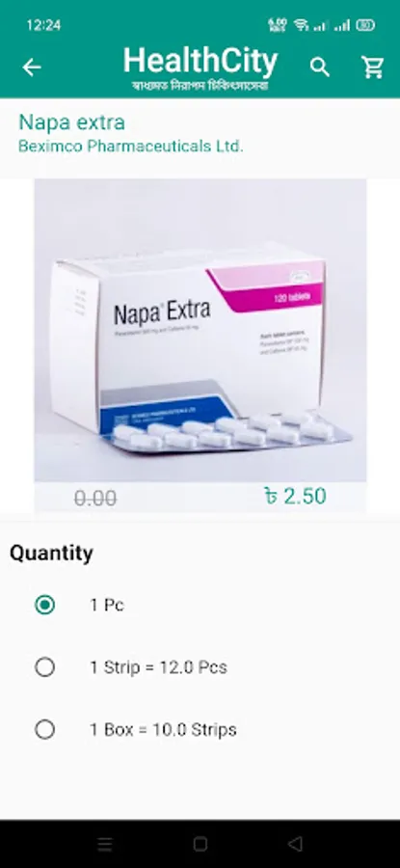Select the 1 Box radio button
The height and width of the screenshot is (868, 400).
[44, 730]
